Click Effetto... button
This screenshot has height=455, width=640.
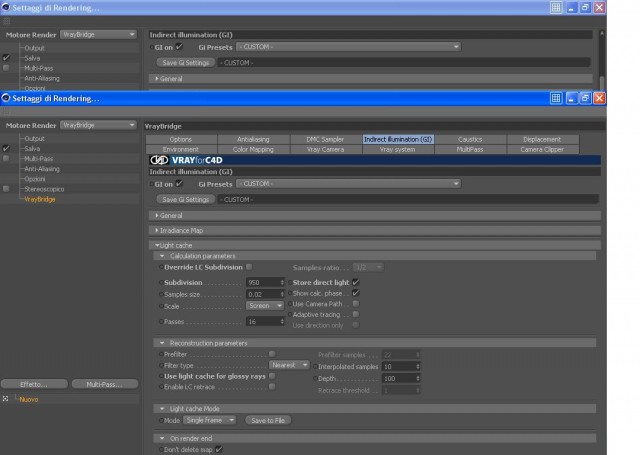click(x=34, y=384)
